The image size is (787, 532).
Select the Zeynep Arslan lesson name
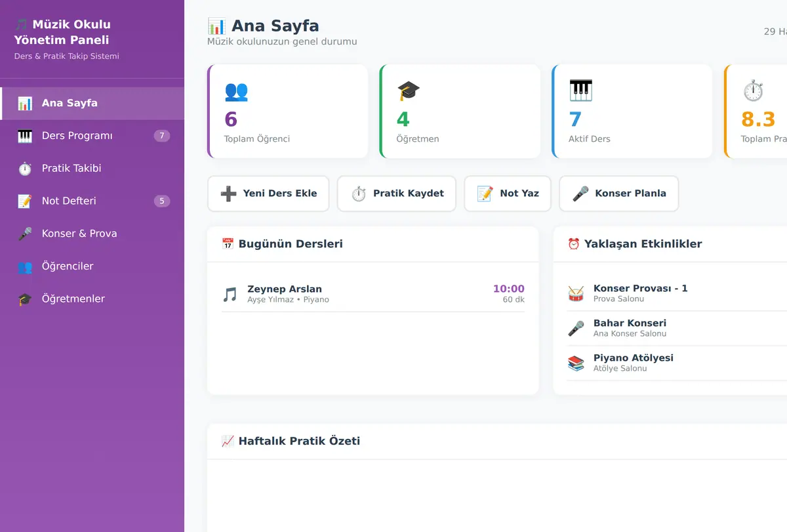click(x=285, y=289)
